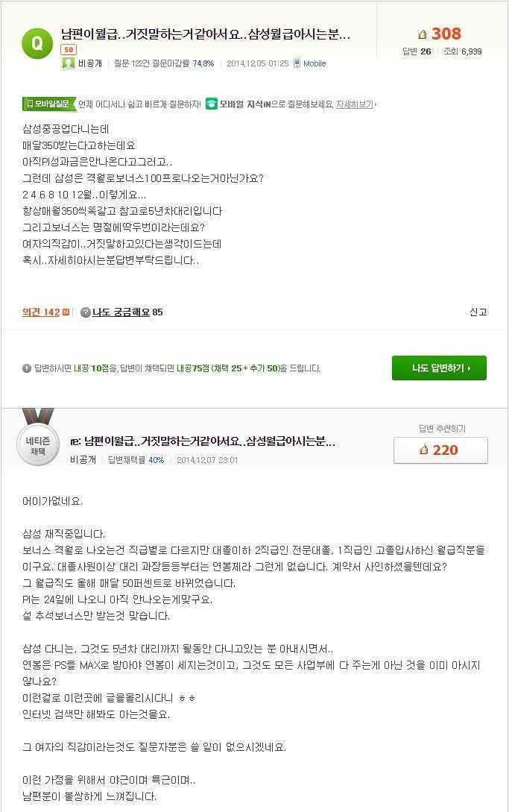
Task: Click the orange thumbs-up icon beside 308
Action: click(423, 34)
